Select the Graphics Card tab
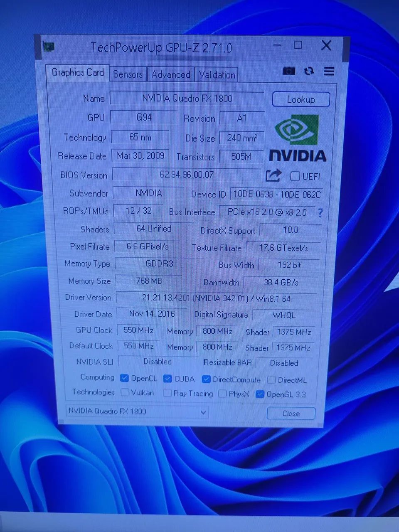This screenshot has height=532, width=399. point(78,72)
